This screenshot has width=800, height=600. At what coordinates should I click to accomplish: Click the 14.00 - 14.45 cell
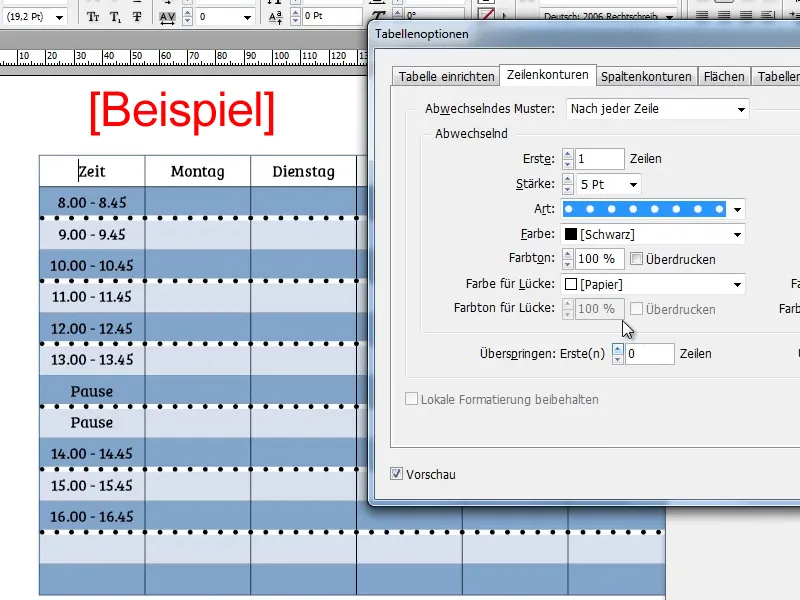92,454
